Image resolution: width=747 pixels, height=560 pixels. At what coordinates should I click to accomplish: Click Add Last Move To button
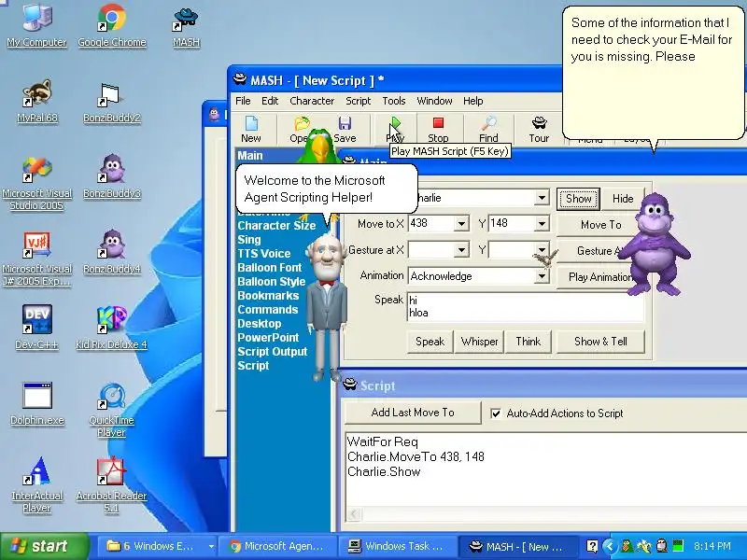(413, 413)
